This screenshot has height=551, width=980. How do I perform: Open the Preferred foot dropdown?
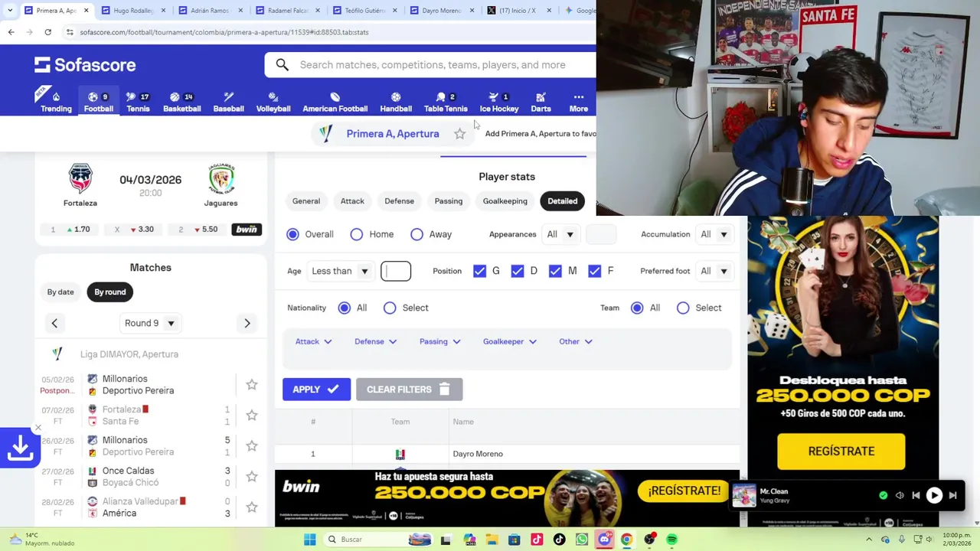(x=714, y=271)
